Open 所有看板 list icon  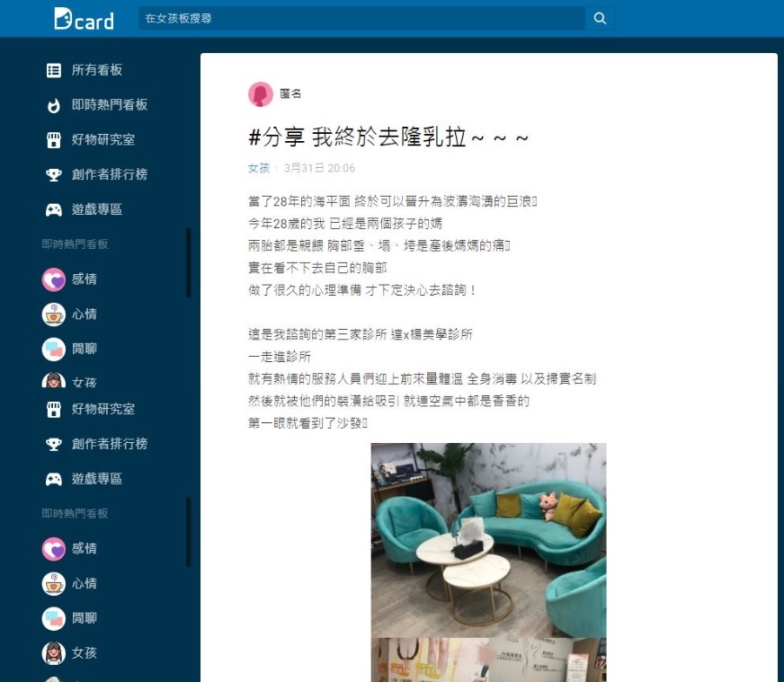coord(54,70)
